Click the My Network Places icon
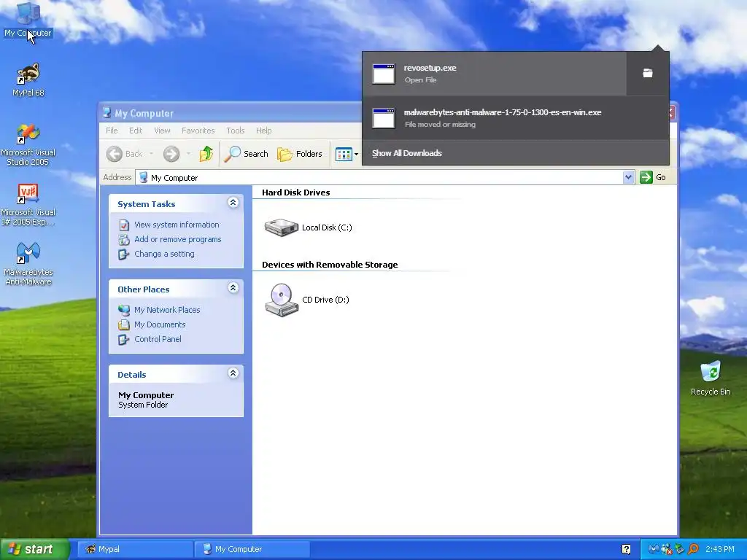The width and height of the screenshot is (747, 560). click(124, 310)
